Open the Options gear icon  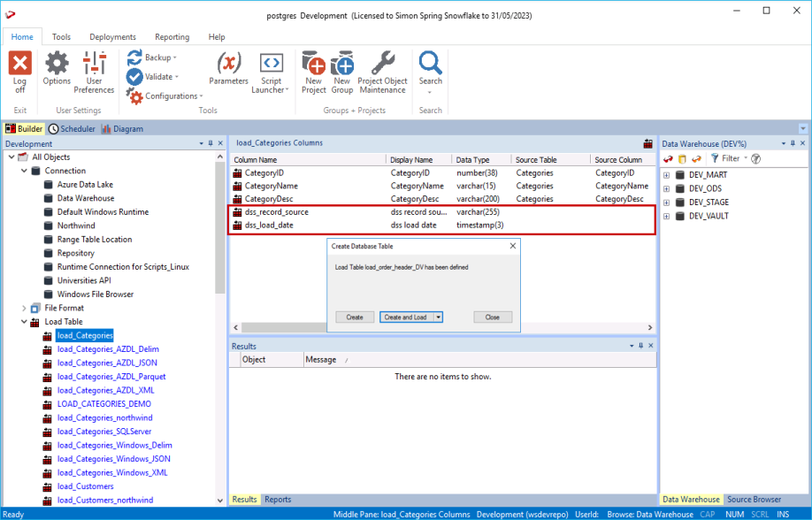coord(57,63)
